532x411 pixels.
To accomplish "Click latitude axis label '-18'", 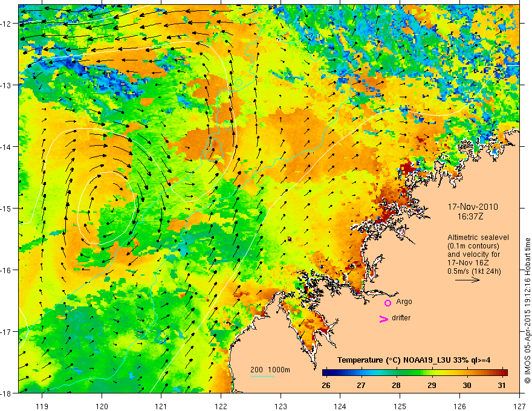I will point(7,393).
